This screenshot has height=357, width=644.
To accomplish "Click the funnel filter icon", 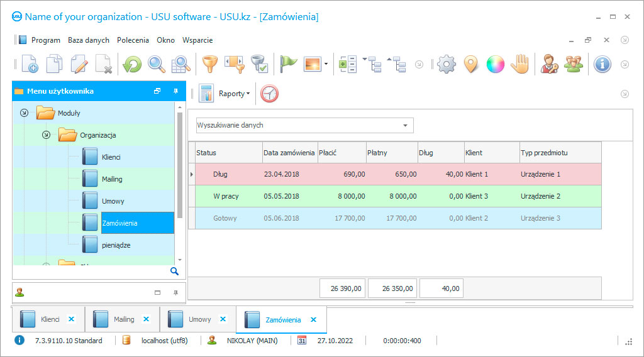I will [209, 64].
